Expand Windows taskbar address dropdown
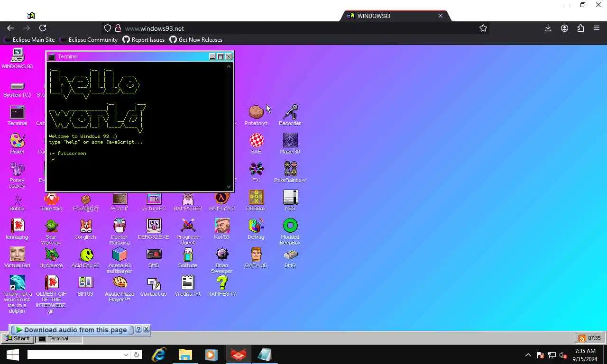The height and width of the screenshot is (364, 607). pos(126,355)
